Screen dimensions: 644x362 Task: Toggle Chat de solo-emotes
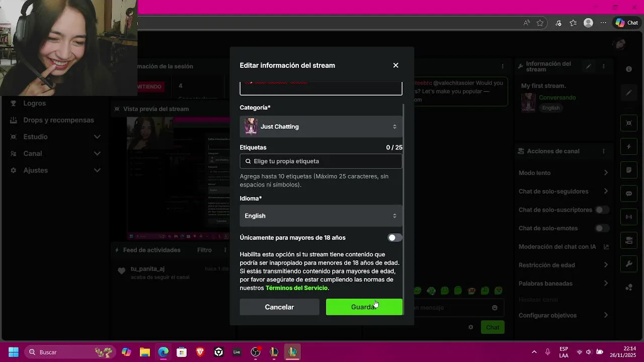(602, 228)
